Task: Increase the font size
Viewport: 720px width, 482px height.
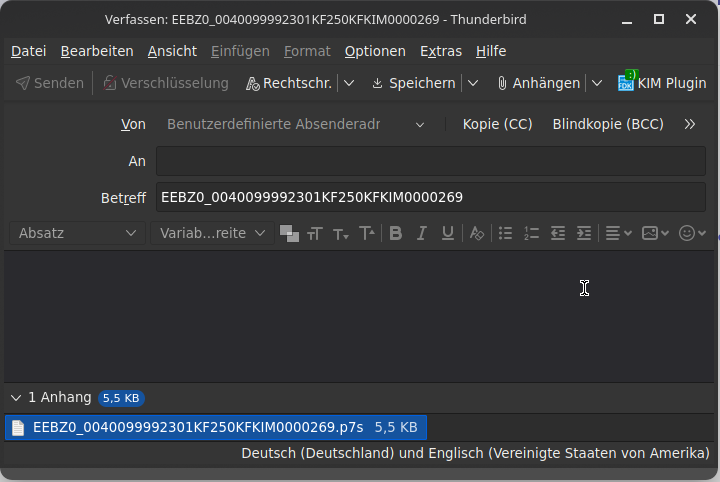Action: pyautogui.click(x=367, y=234)
